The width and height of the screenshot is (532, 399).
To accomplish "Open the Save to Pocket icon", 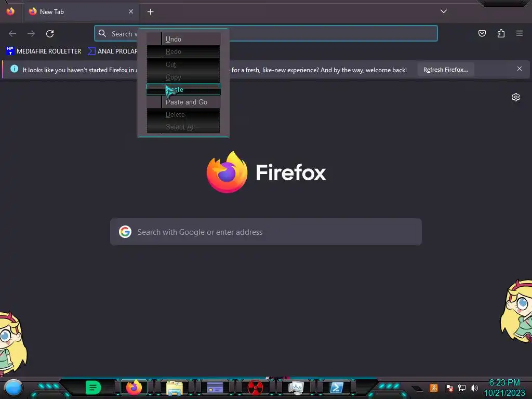I will [482, 33].
